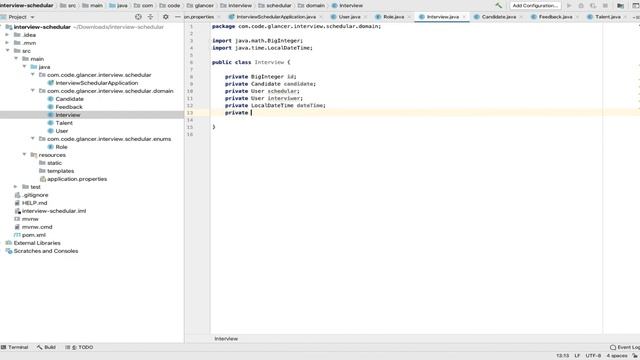Click the Scratches and Consoles icon
This screenshot has height=360, width=640.
coord(9,251)
